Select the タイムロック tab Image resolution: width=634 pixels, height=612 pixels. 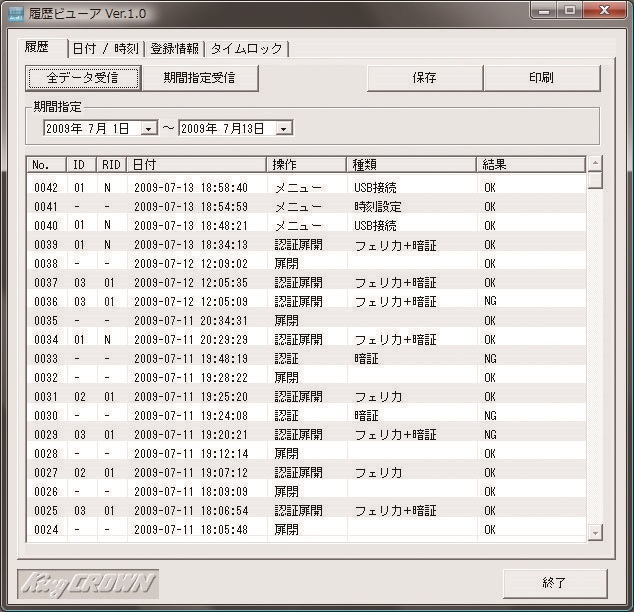[x=245, y=49]
